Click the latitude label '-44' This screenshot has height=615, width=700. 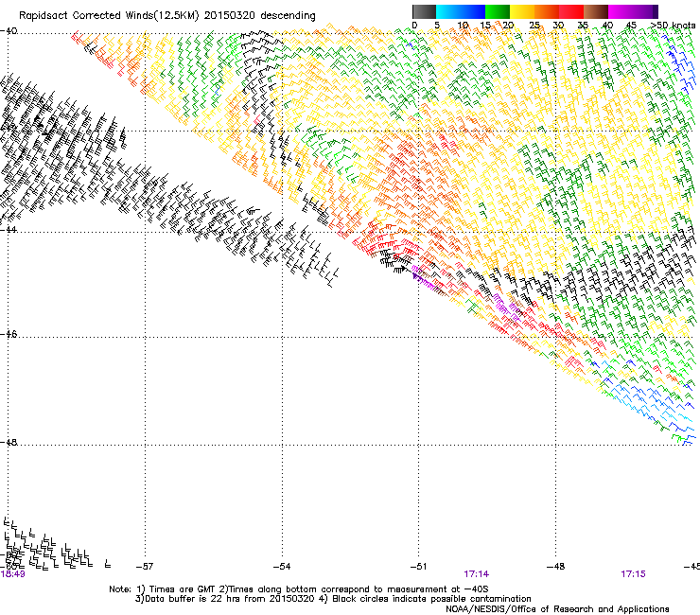click(x=9, y=230)
